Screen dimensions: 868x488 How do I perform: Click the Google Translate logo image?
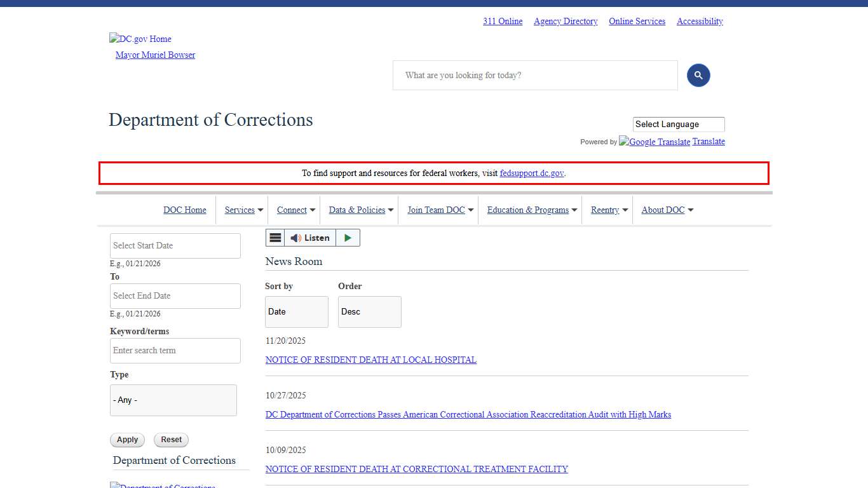point(654,142)
